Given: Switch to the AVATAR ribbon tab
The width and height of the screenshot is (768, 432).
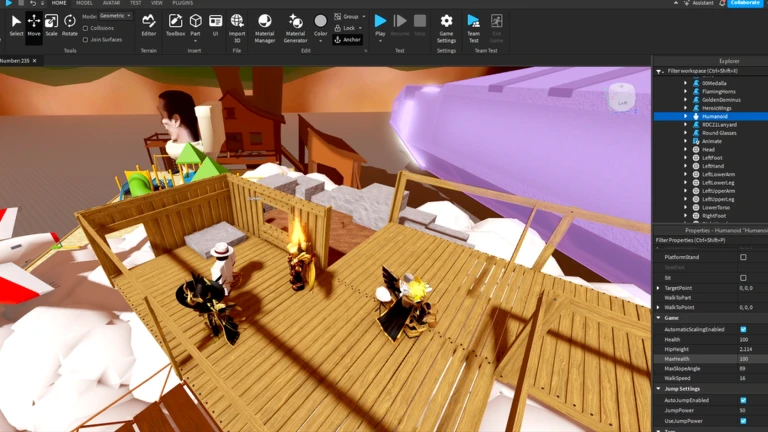Looking at the screenshot, I should (111, 3).
